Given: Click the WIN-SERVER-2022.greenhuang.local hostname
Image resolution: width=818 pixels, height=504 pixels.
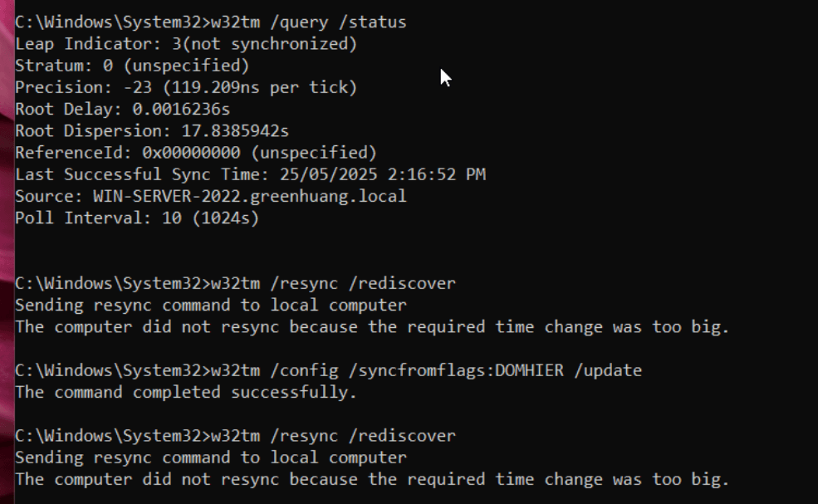Looking at the screenshot, I should tap(249, 196).
